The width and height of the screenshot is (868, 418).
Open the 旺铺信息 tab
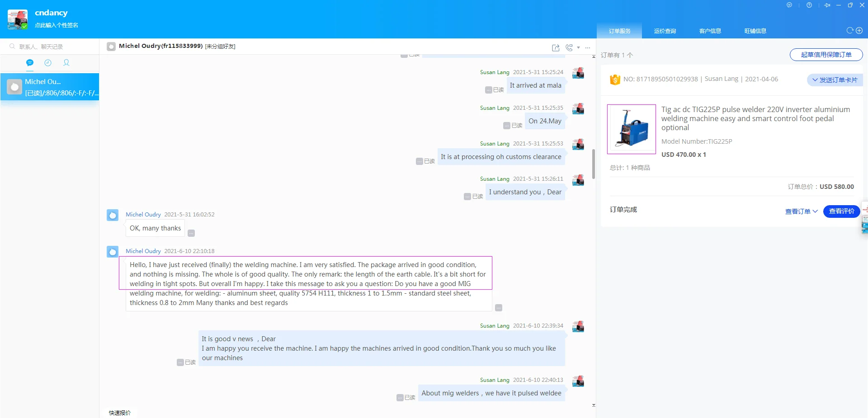pos(755,31)
